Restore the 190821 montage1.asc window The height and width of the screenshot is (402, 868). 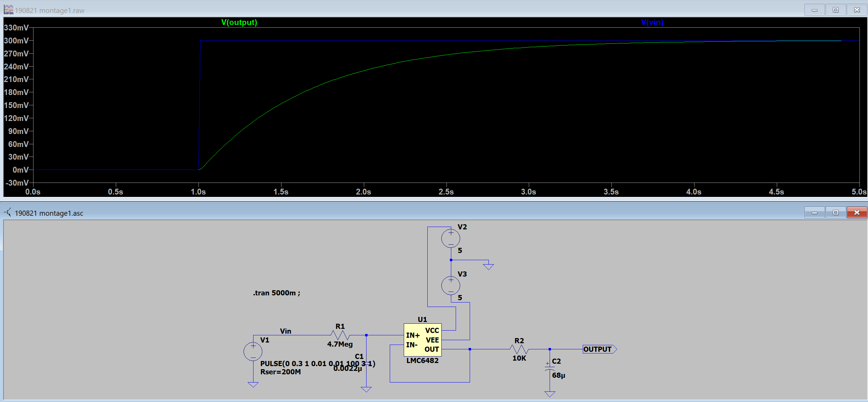tap(836, 212)
